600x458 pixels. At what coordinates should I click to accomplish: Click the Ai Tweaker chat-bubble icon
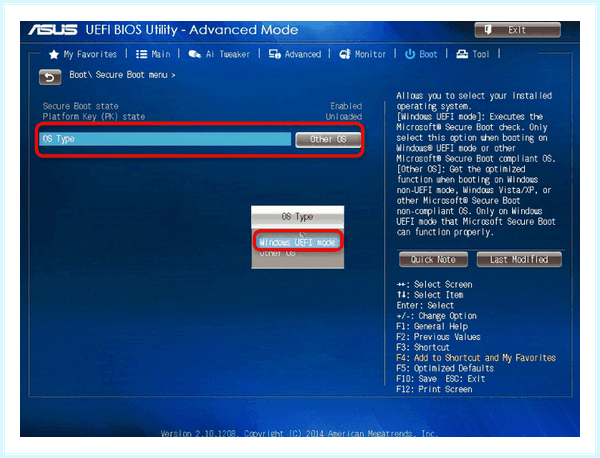coord(195,54)
